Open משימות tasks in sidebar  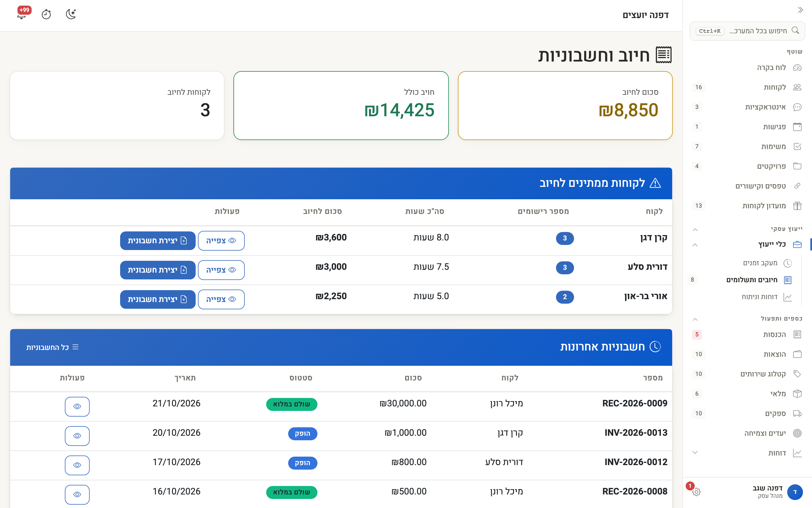[x=747, y=146]
